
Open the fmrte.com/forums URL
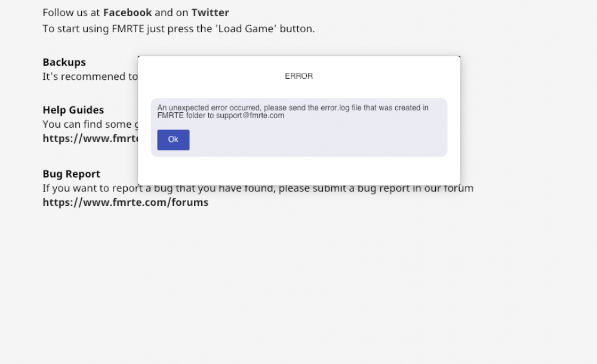click(125, 202)
